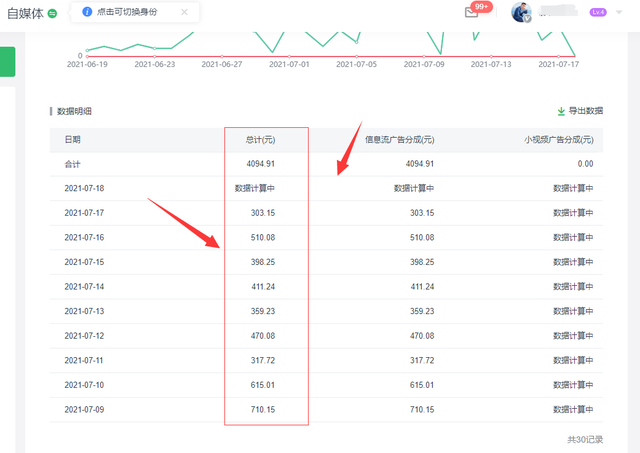The width and height of the screenshot is (640, 453).
Task: Click the total value 615.01 cell
Action: click(260, 384)
